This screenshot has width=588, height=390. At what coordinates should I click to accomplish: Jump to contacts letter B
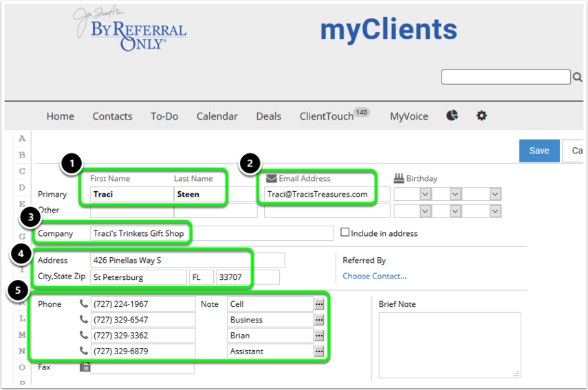pos(22,155)
